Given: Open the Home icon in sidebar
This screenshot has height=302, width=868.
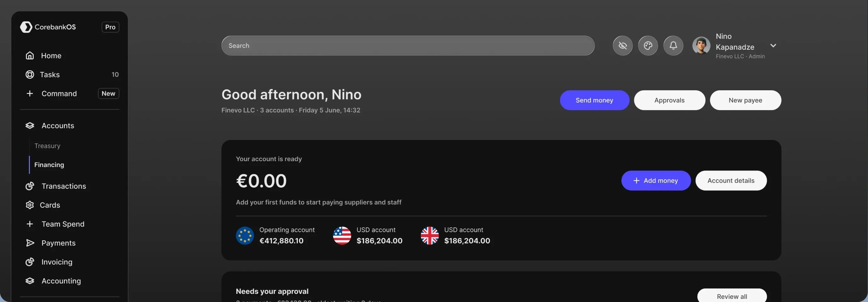Looking at the screenshot, I should pyautogui.click(x=30, y=56).
